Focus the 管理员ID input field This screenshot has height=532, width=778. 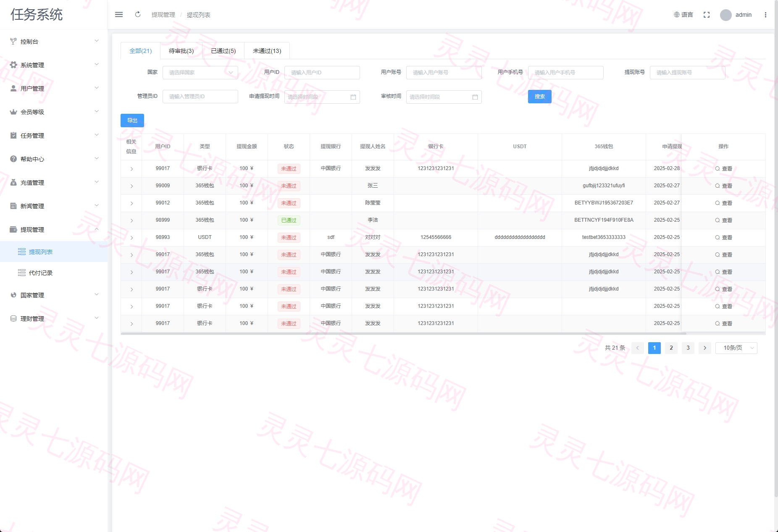pyautogui.click(x=200, y=97)
